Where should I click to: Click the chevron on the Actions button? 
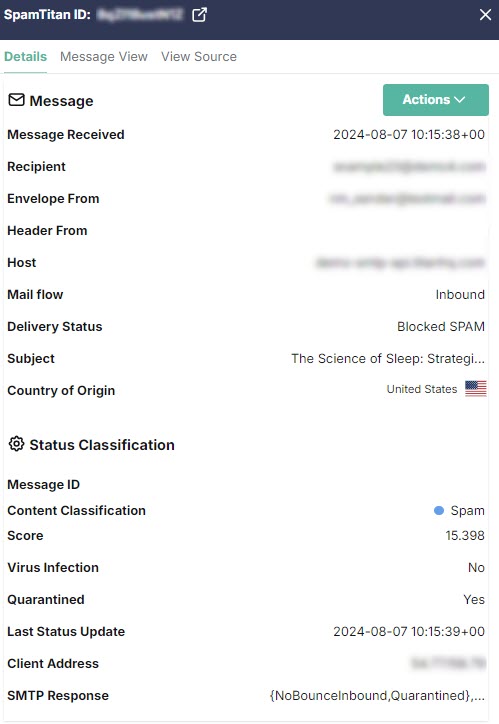(460, 100)
